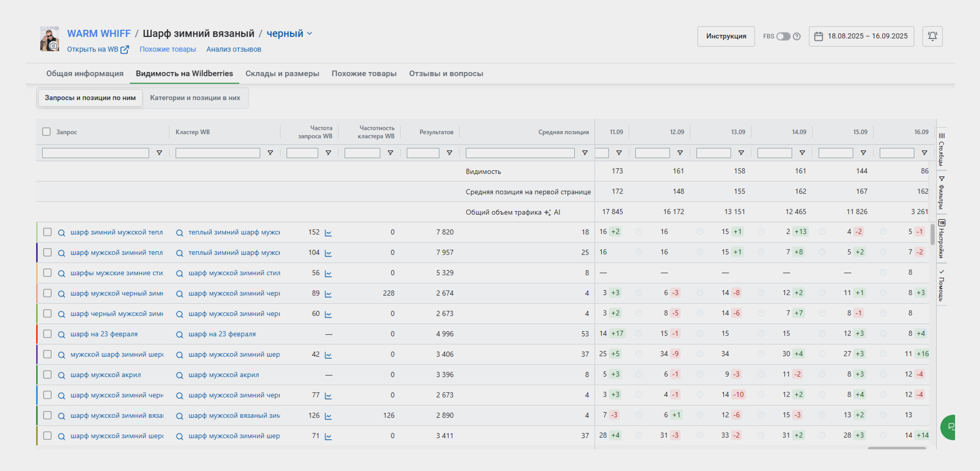Click the notification bell icon
980x471 pixels.
click(x=932, y=36)
